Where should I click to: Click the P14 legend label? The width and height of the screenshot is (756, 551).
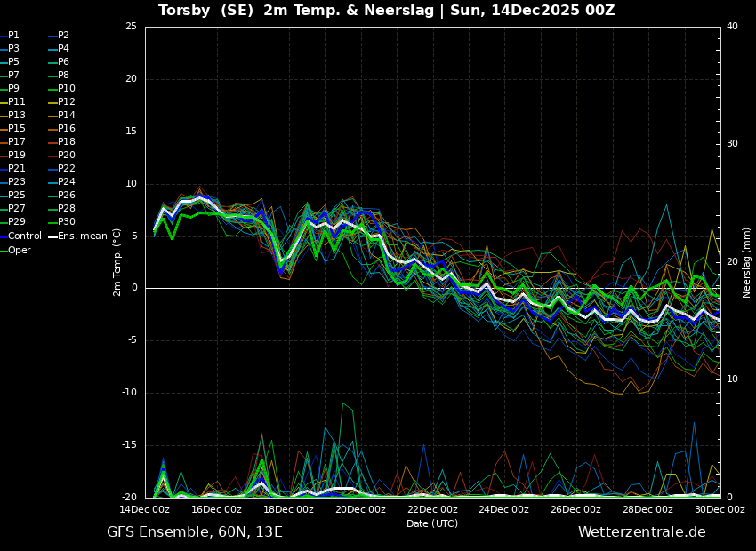click(x=62, y=116)
